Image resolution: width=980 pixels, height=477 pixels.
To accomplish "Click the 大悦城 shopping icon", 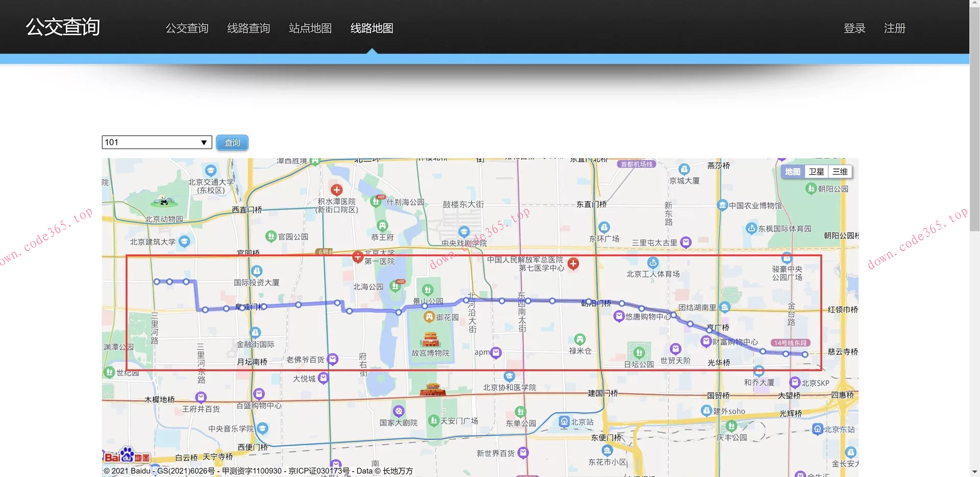I will [323, 378].
